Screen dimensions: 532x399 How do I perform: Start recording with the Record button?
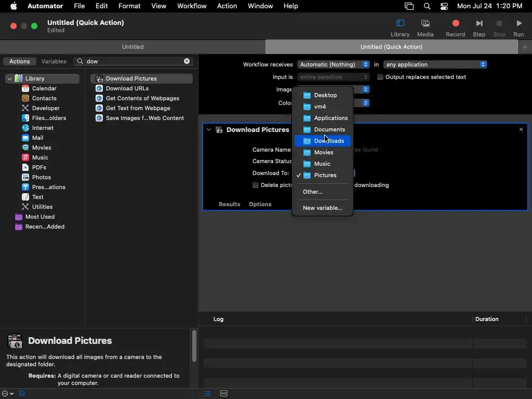[456, 23]
